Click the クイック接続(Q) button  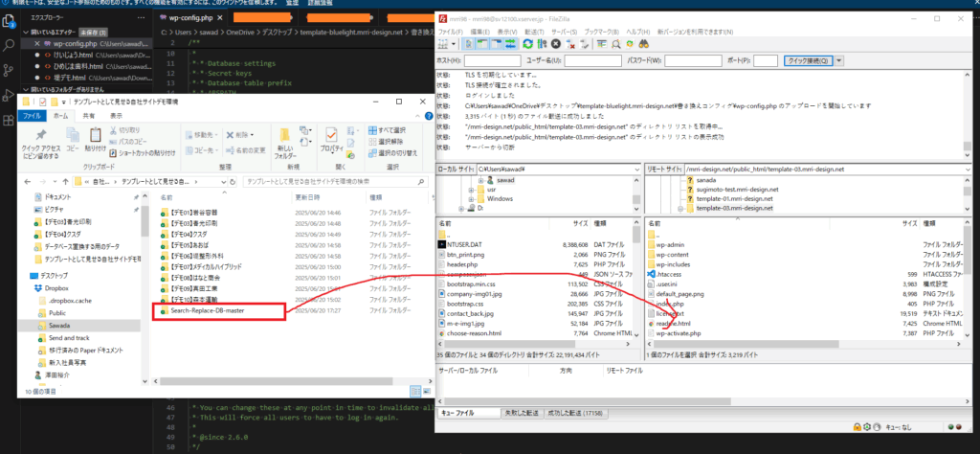click(x=808, y=60)
